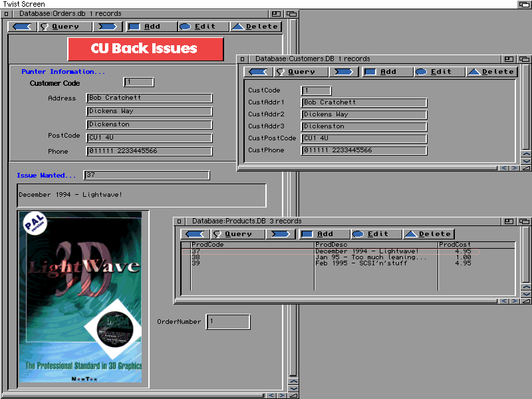Click right scroll arrow in Orders window
The image size is (532, 399).
coord(281,396)
